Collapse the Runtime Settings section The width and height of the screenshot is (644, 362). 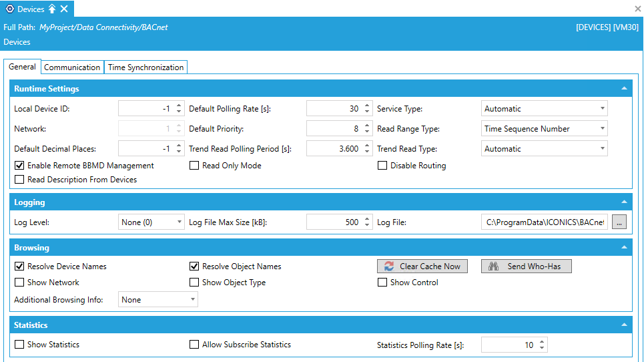coord(623,89)
